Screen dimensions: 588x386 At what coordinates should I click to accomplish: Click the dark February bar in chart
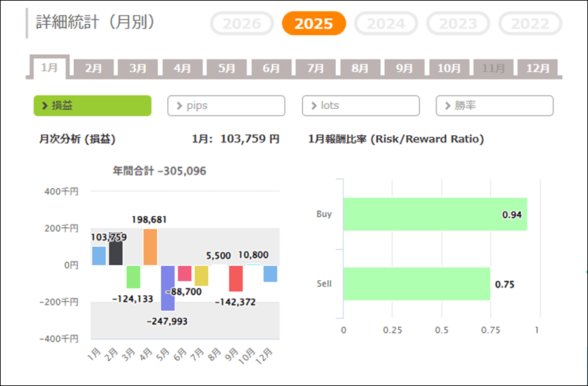[x=116, y=253]
